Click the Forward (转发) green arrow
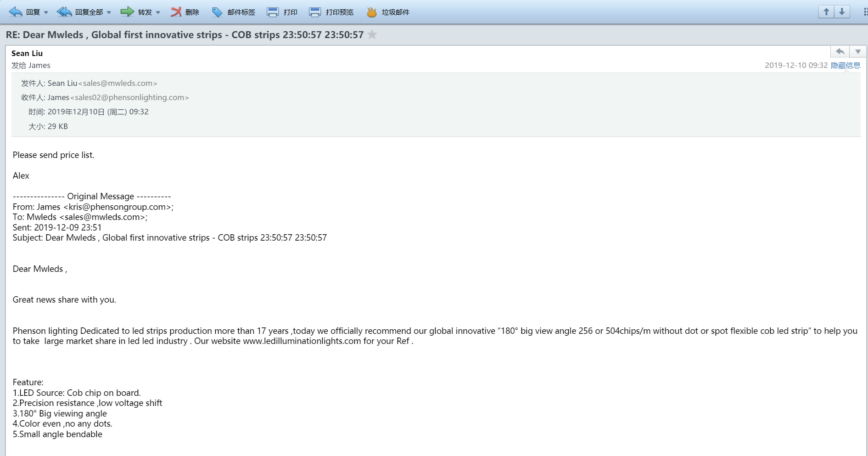This screenshot has width=868, height=456. click(127, 12)
